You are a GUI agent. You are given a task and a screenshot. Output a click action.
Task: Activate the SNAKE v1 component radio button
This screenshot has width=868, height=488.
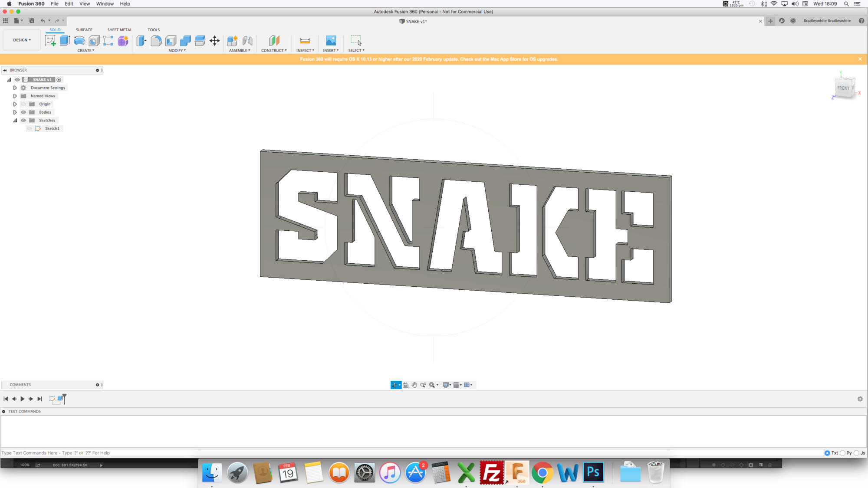pyautogui.click(x=59, y=80)
